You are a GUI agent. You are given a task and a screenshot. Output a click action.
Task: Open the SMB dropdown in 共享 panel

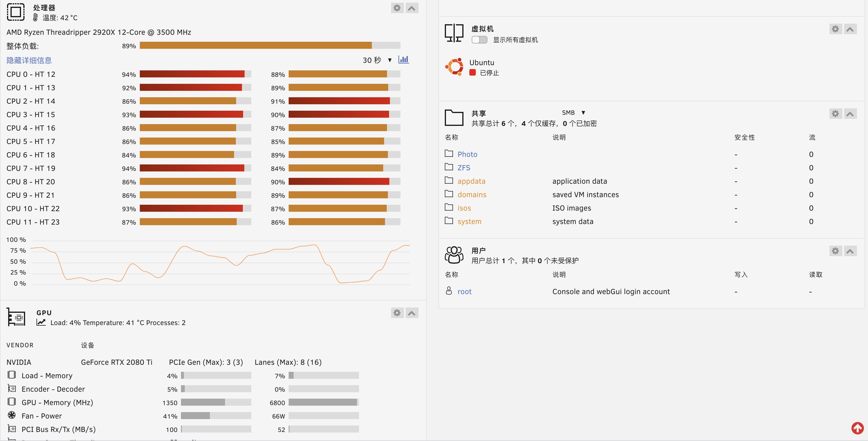pyautogui.click(x=574, y=112)
